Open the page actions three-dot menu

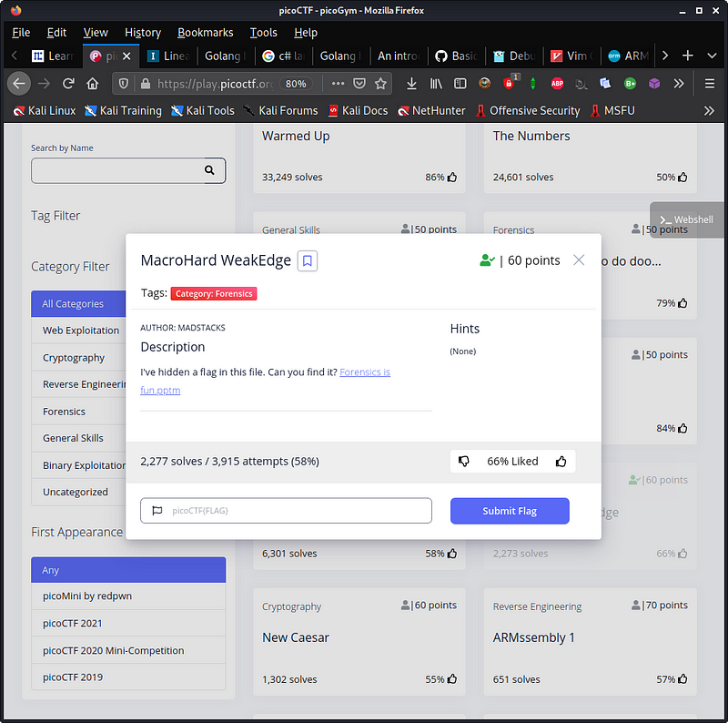338,83
